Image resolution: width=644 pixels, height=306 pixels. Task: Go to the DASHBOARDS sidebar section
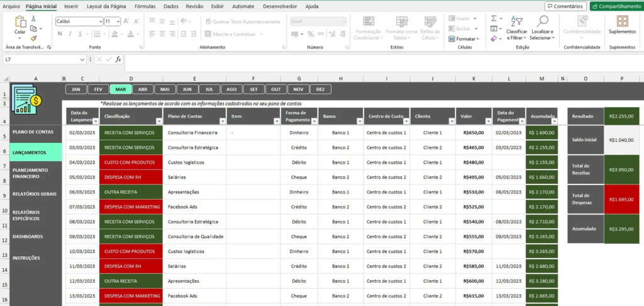(28, 237)
